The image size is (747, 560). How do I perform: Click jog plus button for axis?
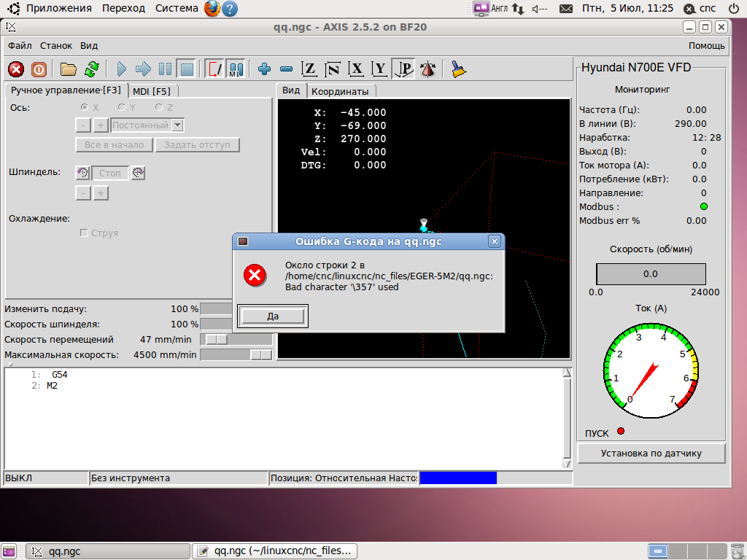pos(101,125)
